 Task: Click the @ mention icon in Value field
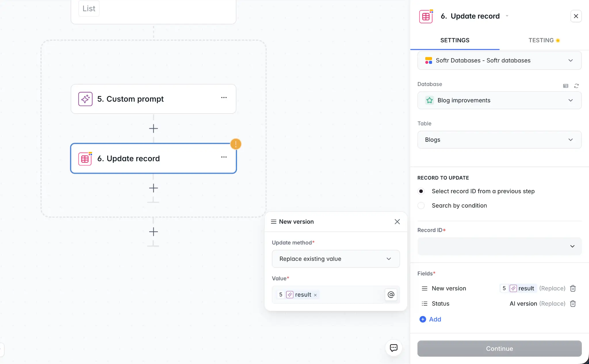391,295
